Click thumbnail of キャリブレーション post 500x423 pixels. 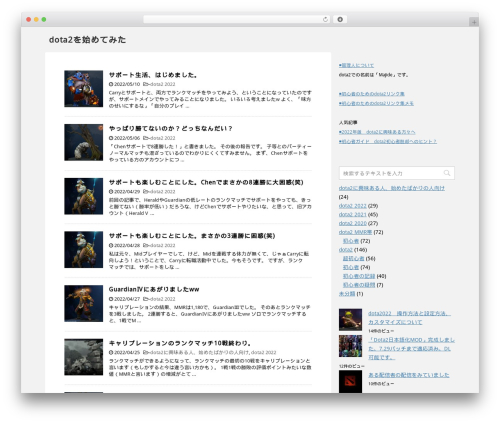point(84,357)
